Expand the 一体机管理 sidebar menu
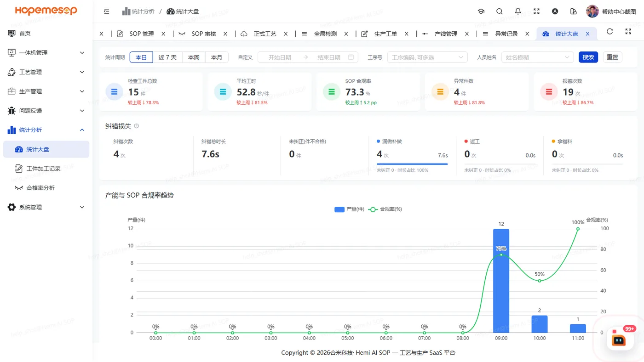This screenshot has height=362, width=644. point(46,53)
